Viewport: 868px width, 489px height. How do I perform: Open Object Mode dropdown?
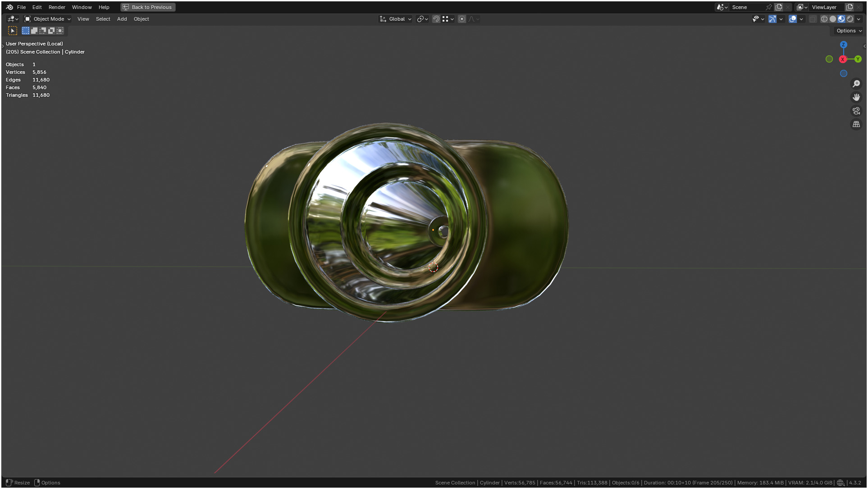coord(48,19)
